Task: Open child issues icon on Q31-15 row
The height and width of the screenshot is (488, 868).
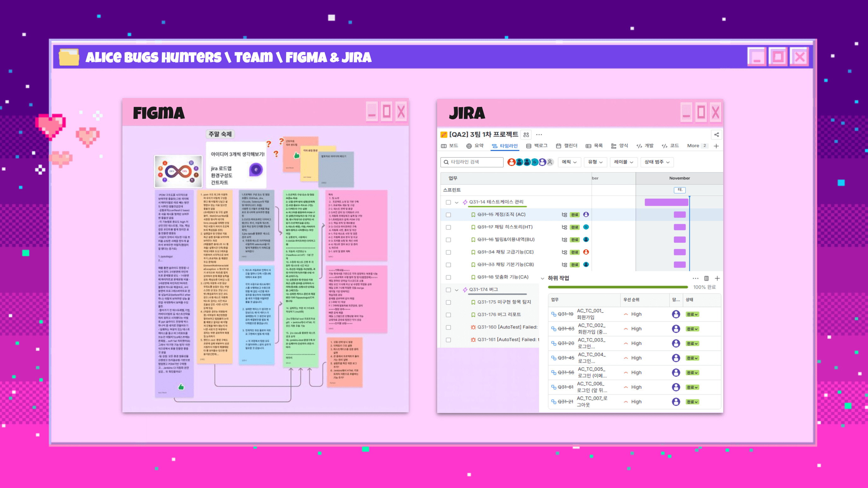Action: [564, 215]
